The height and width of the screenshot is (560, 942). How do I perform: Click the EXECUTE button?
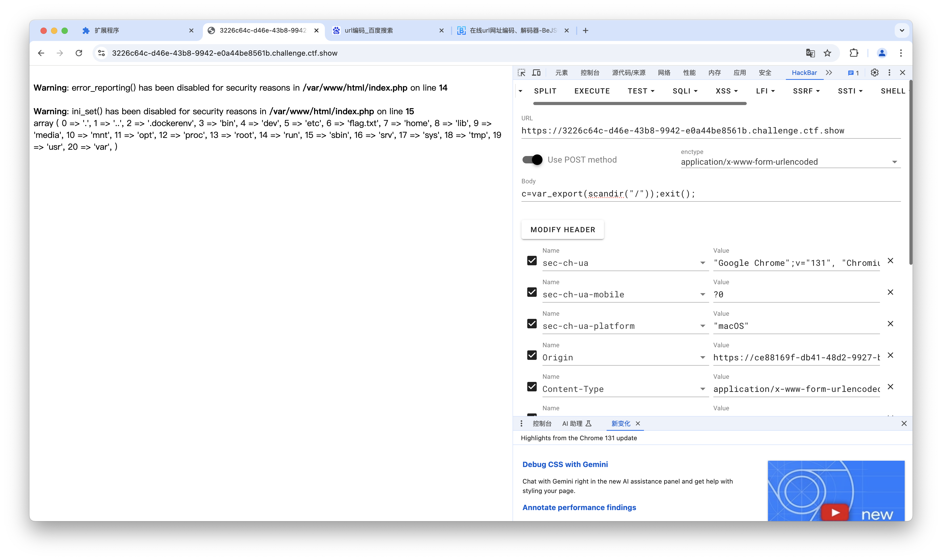pyautogui.click(x=592, y=91)
